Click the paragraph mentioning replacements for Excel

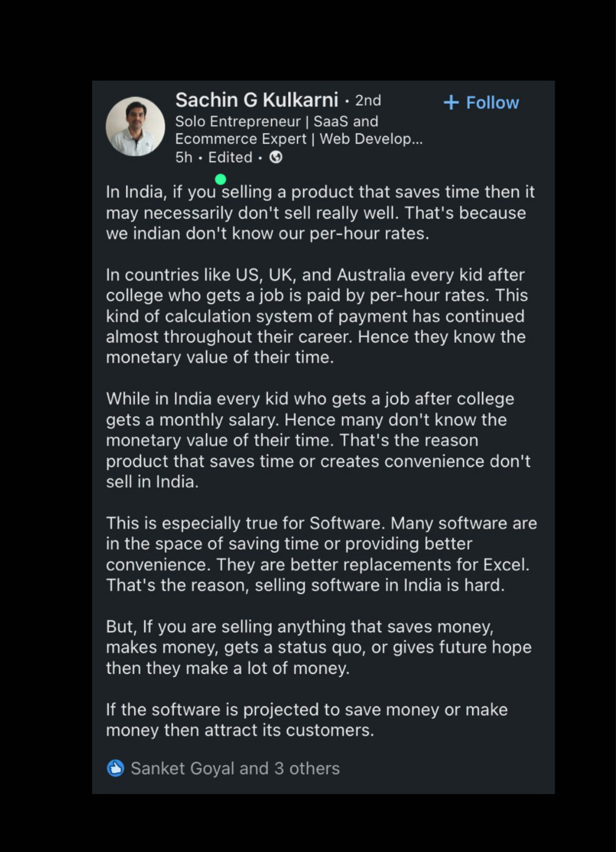click(x=319, y=554)
